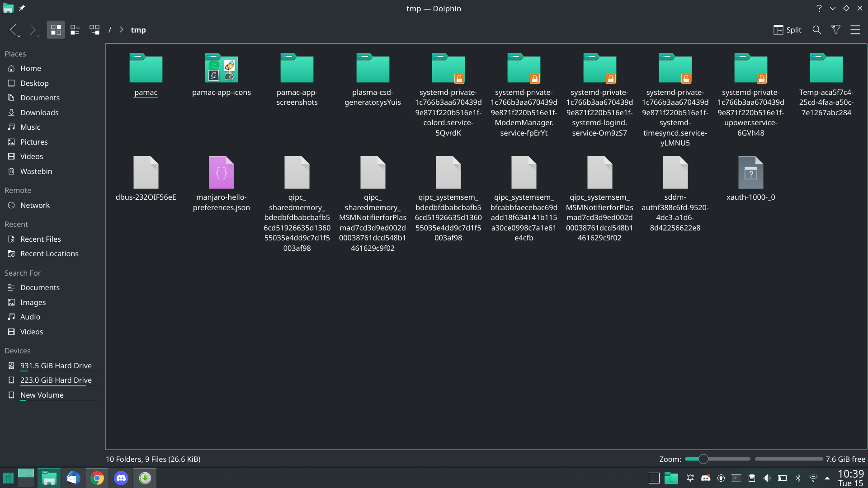Open the search bar in Dolphin

(817, 30)
